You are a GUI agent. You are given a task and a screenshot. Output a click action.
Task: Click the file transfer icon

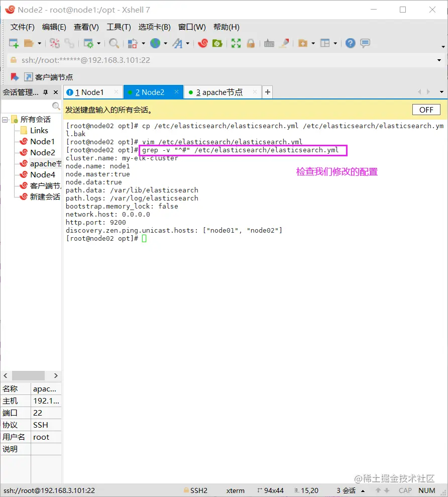tap(133, 43)
